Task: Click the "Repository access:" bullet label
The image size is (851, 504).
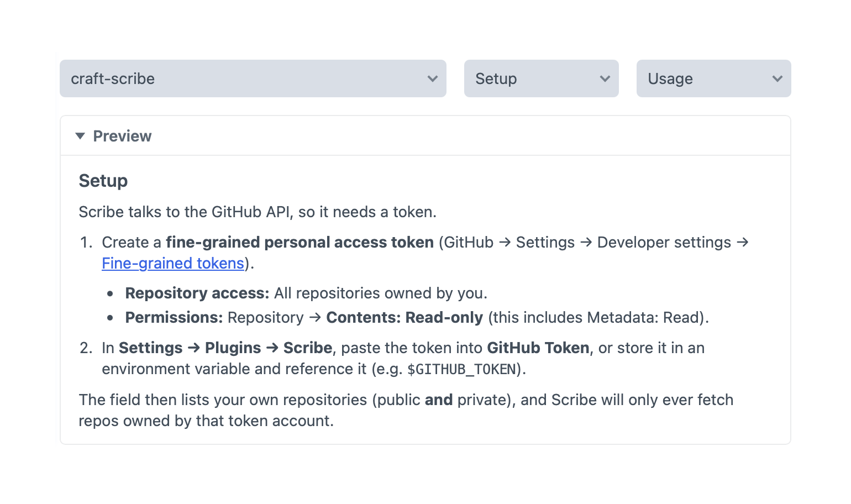Action: [x=197, y=293]
